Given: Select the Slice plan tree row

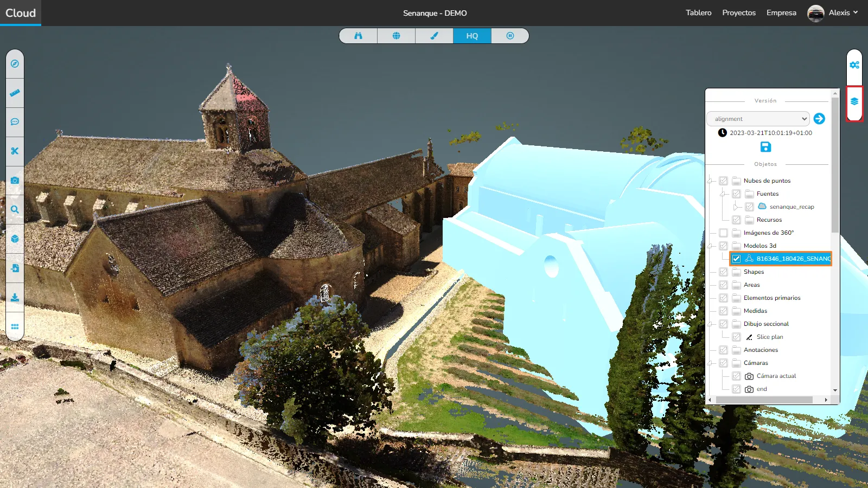Looking at the screenshot, I should [770, 337].
